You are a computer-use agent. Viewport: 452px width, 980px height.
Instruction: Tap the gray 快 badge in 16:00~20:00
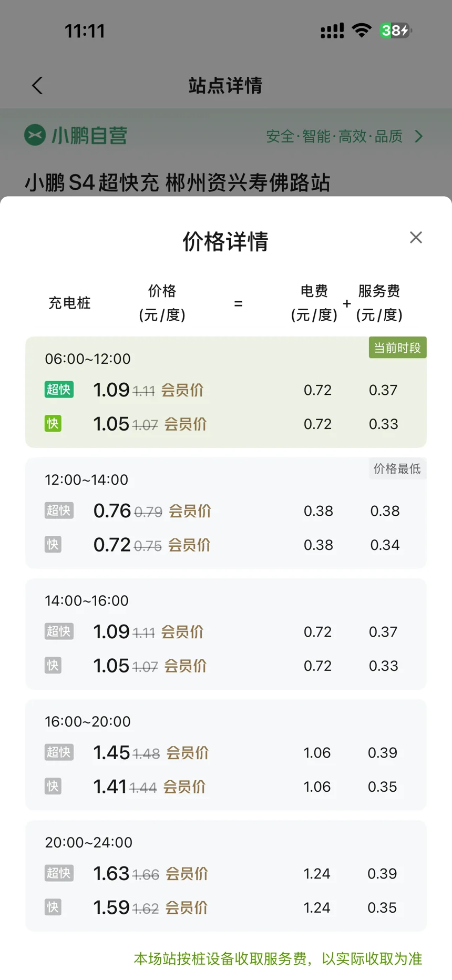tap(53, 787)
